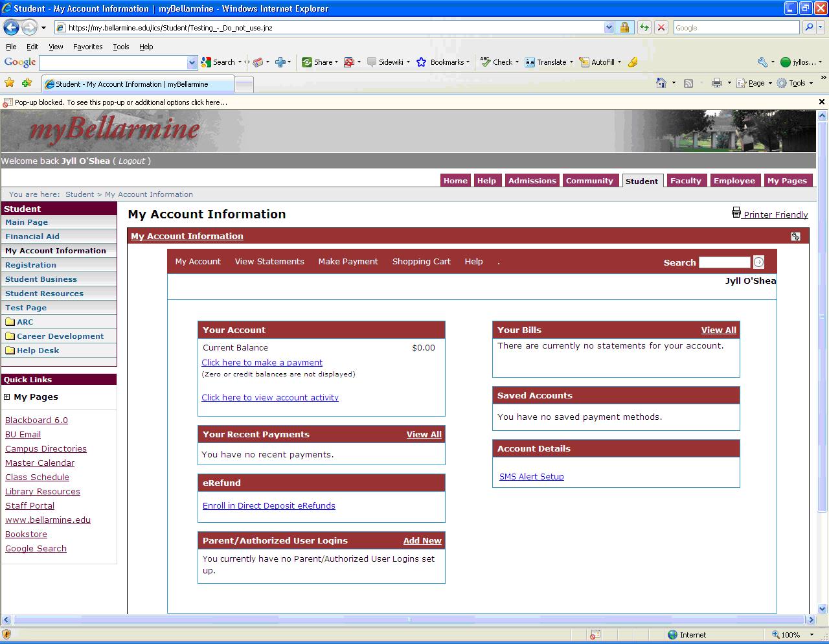The height and width of the screenshot is (644, 829).
Task: Click the blue plus icon in Google toolbar
Action: [x=280, y=62]
